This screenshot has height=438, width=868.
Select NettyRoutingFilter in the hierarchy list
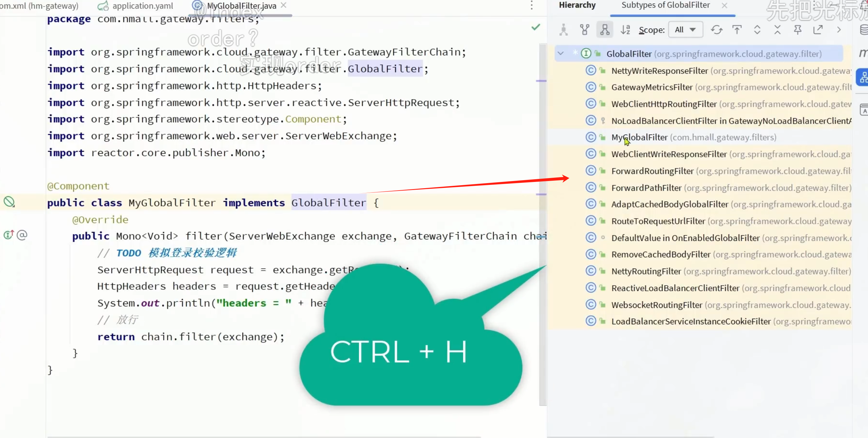point(646,271)
